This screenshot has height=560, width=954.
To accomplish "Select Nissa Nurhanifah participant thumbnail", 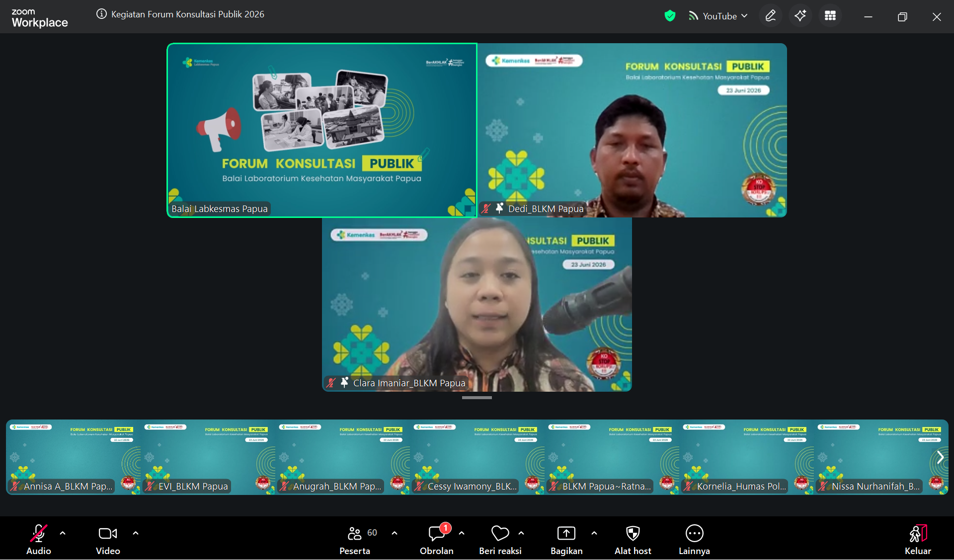I will pyautogui.click(x=881, y=457).
